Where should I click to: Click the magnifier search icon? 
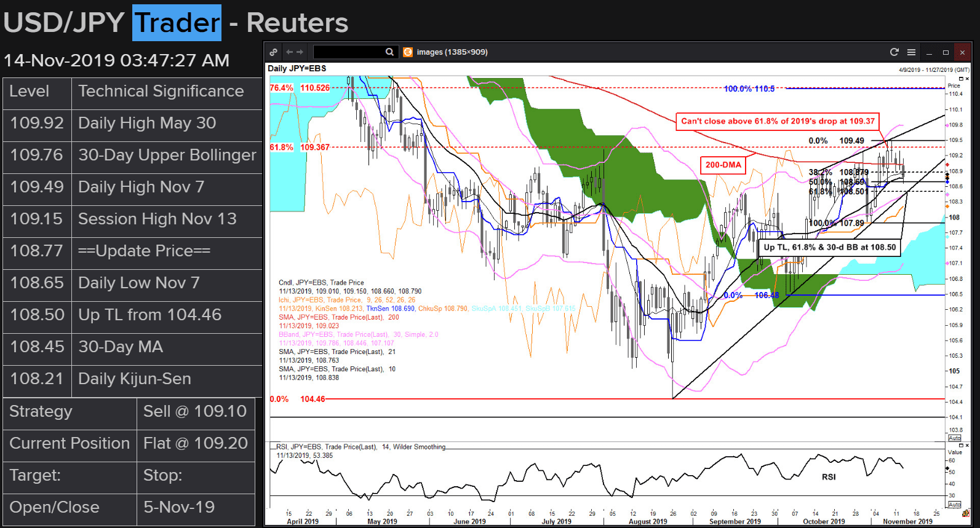[389, 52]
